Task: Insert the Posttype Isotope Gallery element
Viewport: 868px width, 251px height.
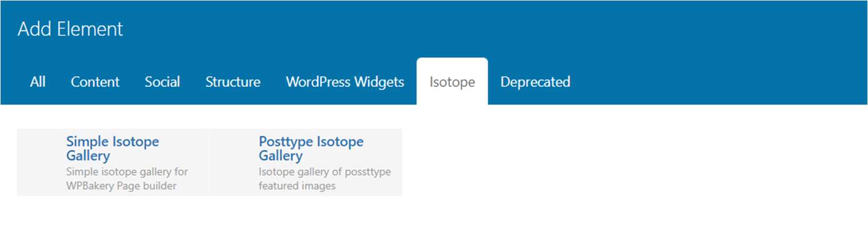Action: tap(306, 162)
